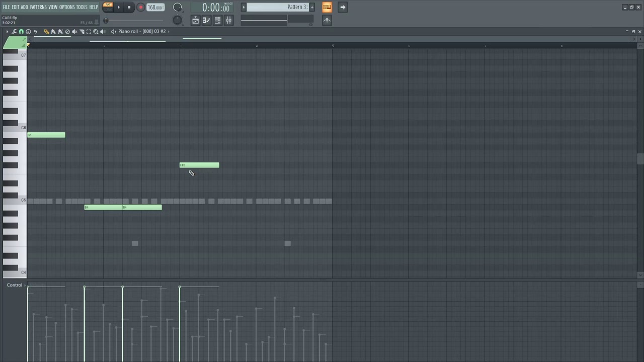Open the Channel rack icon
Screen dimensions: 644x362
(x=218, y=20)
